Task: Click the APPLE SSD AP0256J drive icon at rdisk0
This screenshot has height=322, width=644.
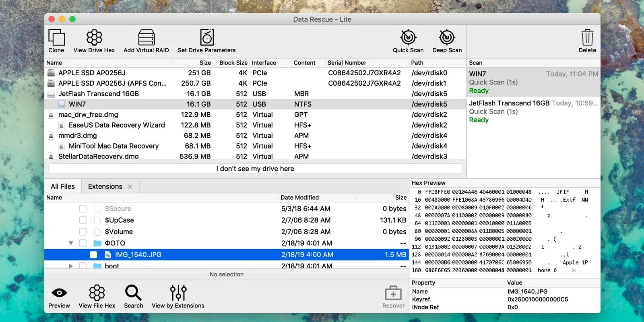Action: [x=51, y=73]
